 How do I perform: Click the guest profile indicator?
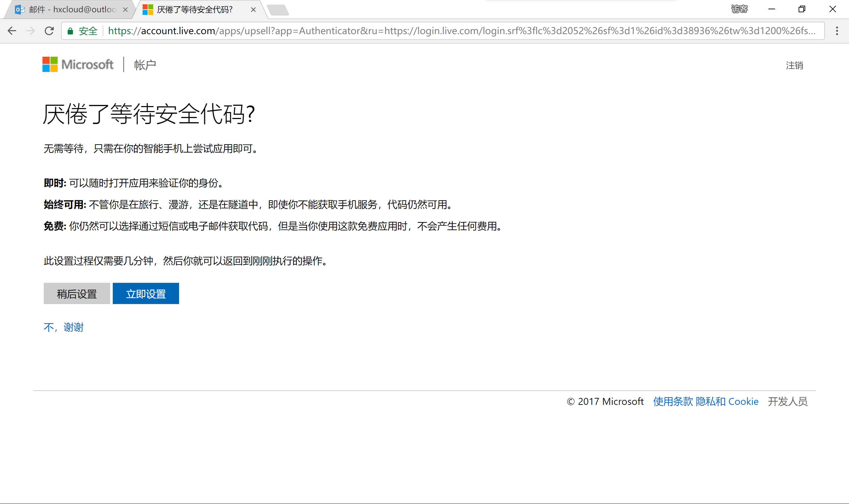pos(739,9)
